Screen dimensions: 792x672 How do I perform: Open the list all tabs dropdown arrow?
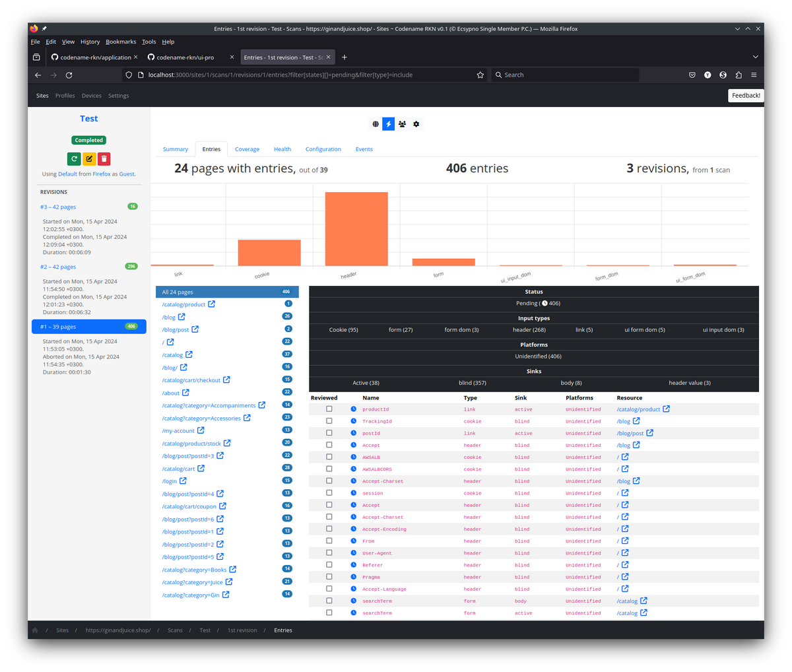[755, 57]
